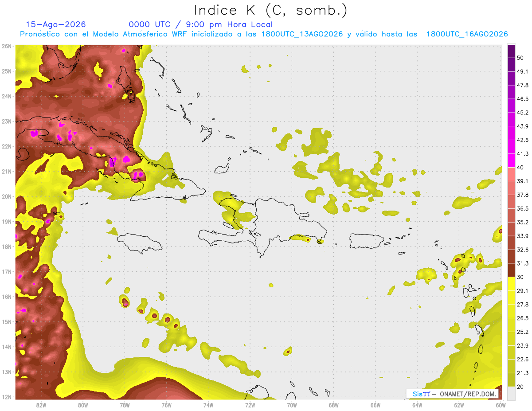The width and height of the screenshot is (532, 411).
Task: Click the colorbar value label 37.8
Action: [x=522, y=195]
